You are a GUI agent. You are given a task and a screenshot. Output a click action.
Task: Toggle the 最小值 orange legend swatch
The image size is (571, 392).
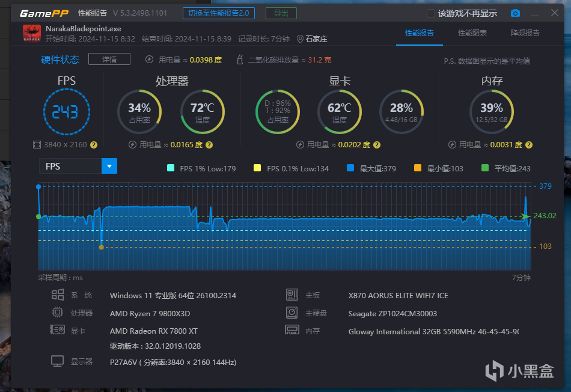(418, 168)
